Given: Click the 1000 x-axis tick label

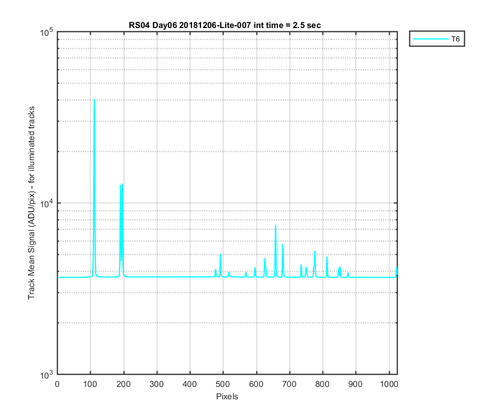Looking at the screenshot, I should pos(389,384).
